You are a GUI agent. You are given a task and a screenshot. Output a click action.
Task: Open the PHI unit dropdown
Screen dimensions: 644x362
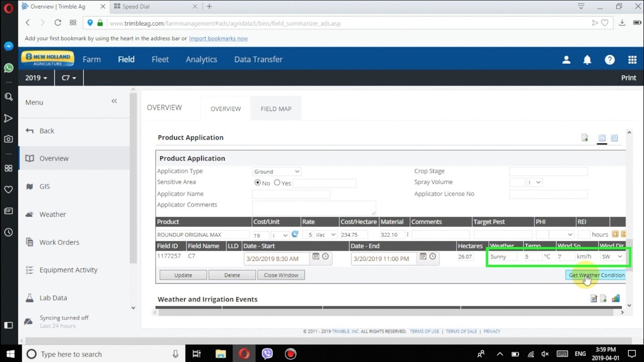(561, 235)
